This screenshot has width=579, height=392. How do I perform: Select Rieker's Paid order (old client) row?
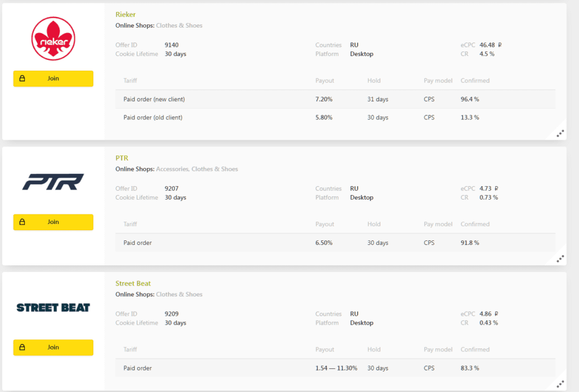[153, 118]
